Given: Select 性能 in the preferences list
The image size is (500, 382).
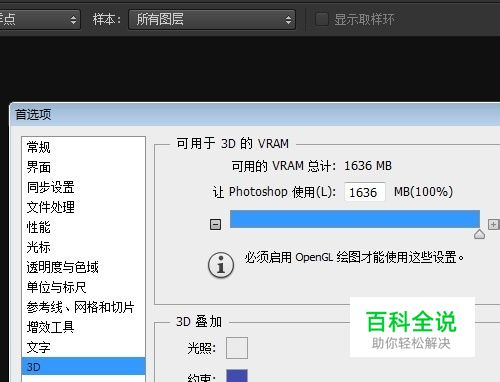Looking at the screenshot, I should pos(83,227).
